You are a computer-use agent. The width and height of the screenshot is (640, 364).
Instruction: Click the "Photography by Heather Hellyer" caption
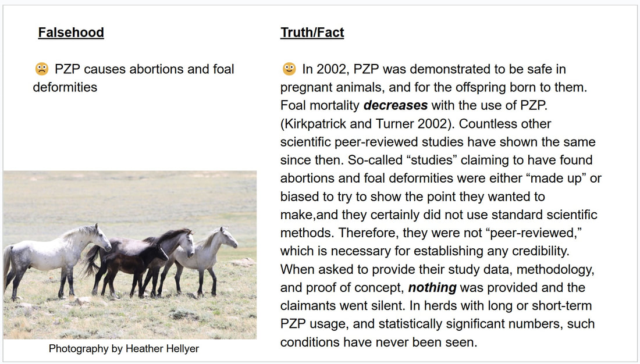coord(124,348)
